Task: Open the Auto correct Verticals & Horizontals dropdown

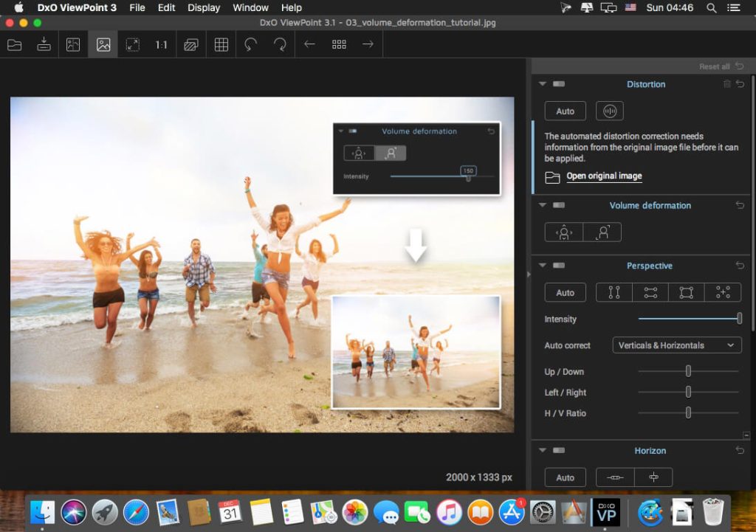Action: pyautogui.click(x=676, y=345)
